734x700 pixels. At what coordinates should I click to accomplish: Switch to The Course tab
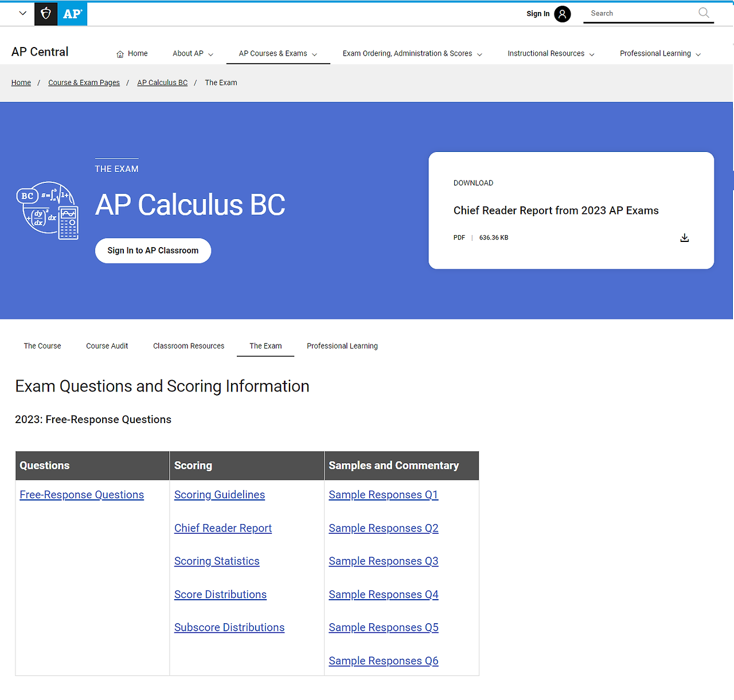point(42,346)
